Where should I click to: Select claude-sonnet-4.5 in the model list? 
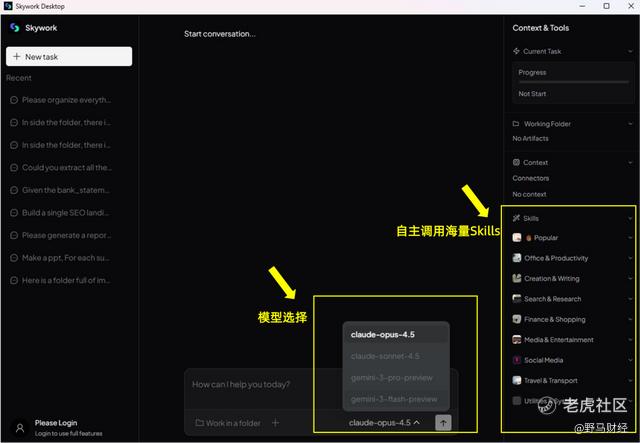(x=396, y=356)
